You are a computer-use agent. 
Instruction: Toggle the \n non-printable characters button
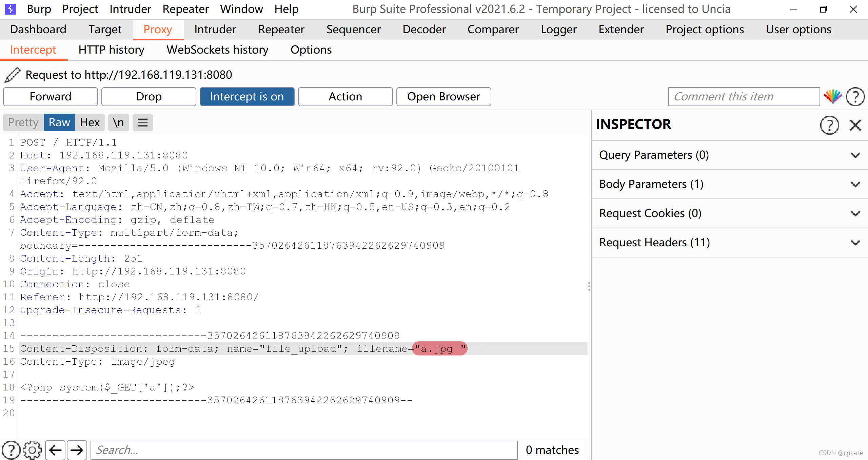[118, 122]
